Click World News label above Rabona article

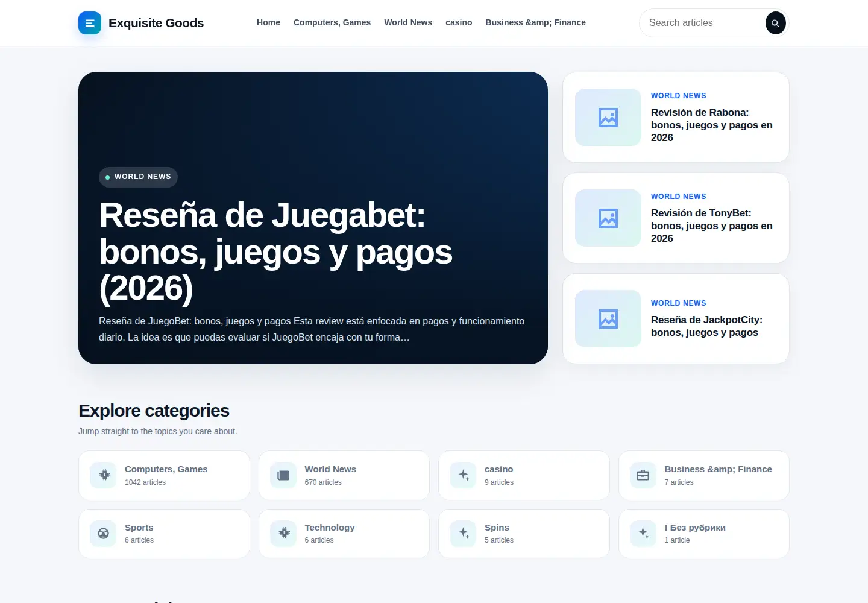click(678, 96)
